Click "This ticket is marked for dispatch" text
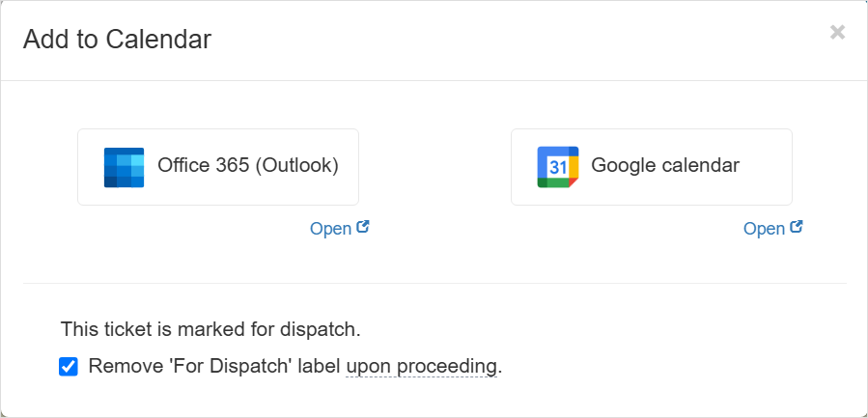This screenshot has width=868, height=418. (x=210, y=329)
